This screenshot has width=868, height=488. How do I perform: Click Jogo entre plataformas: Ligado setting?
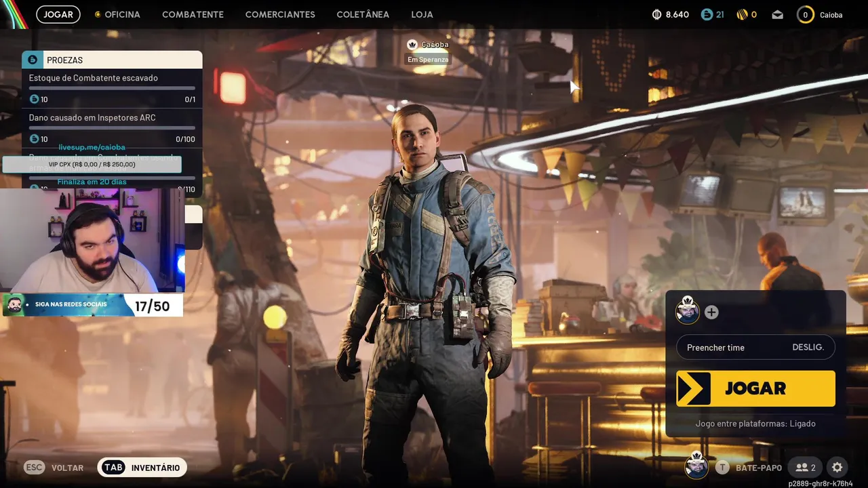click(x=755, y=424)
